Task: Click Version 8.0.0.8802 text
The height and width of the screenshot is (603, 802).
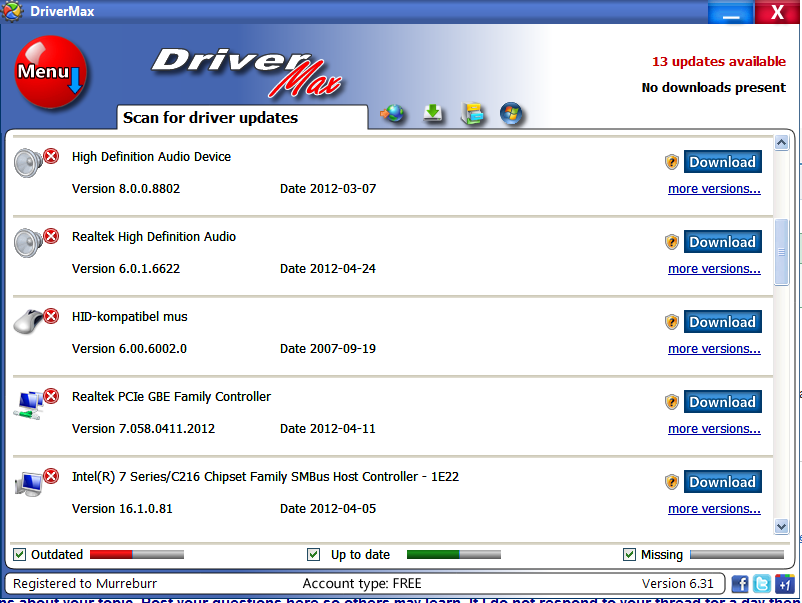Action: tap(126, 189)
